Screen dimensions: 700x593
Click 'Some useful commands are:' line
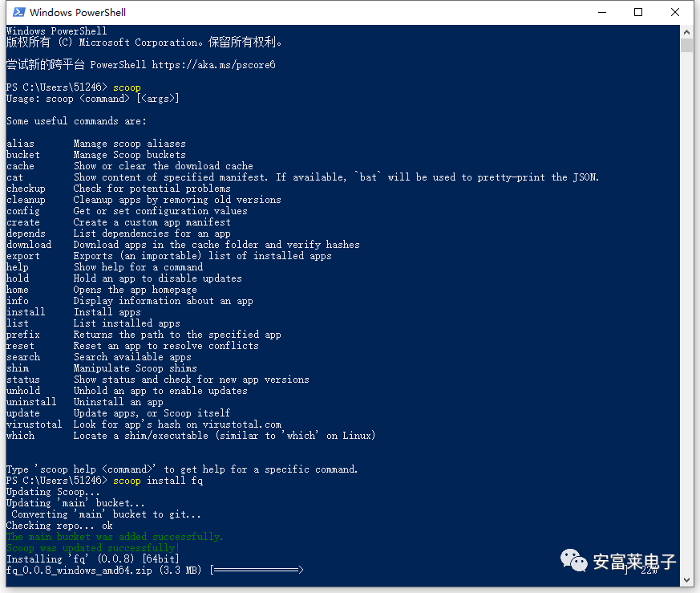(76, 121)
